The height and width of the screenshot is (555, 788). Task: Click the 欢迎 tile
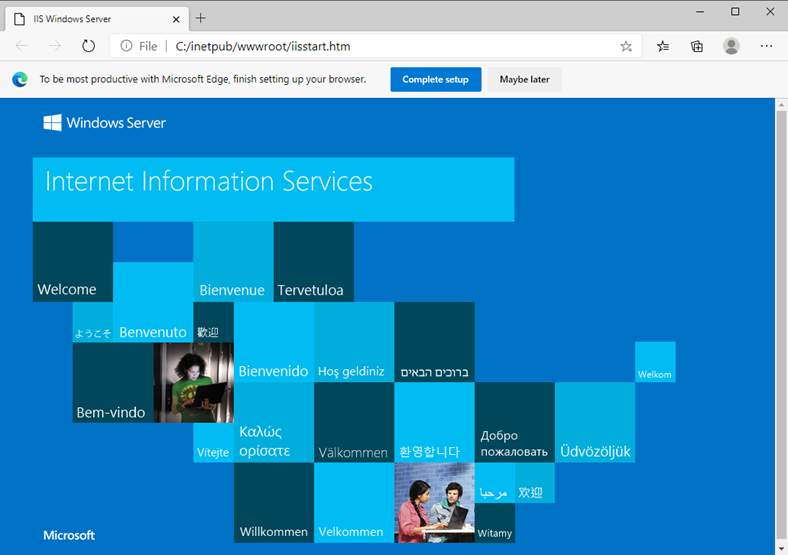(x=535, y=483)
